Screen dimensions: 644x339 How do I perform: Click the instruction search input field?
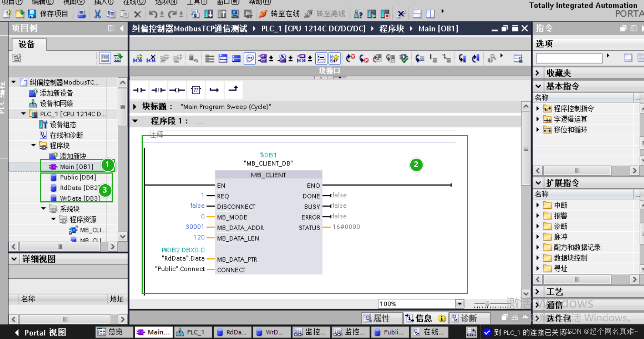(x=569, y=58)
